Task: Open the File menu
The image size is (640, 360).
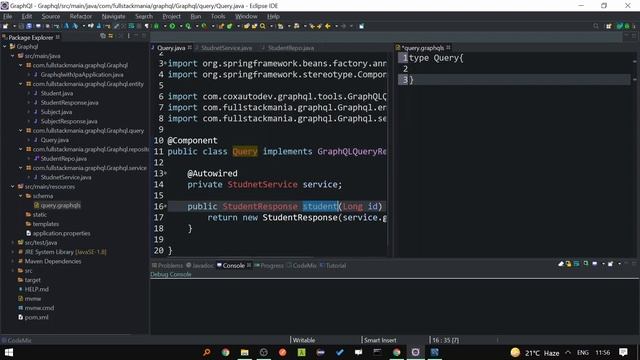Action: [x=7, y=16]
